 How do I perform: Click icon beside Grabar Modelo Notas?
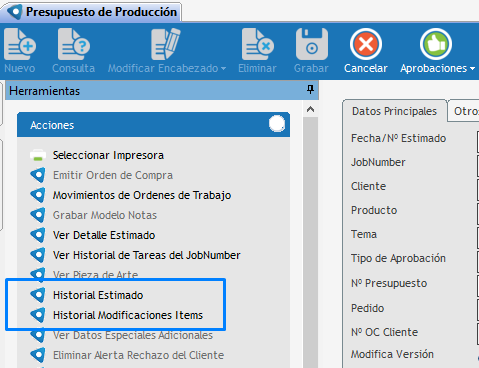coord(38,215)
